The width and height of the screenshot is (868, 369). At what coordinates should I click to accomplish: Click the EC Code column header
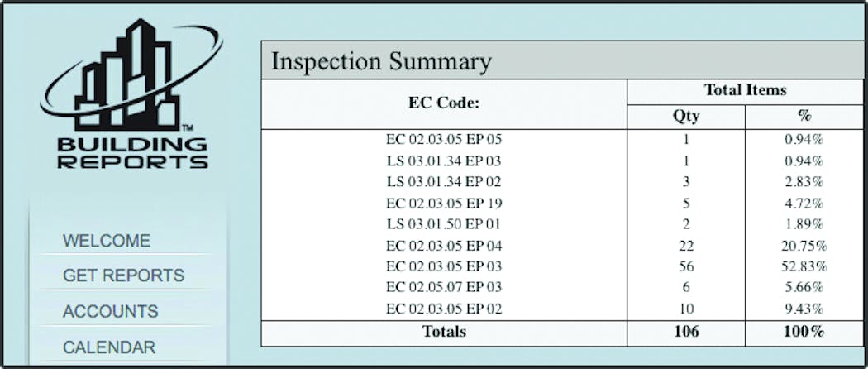[444, 103]
